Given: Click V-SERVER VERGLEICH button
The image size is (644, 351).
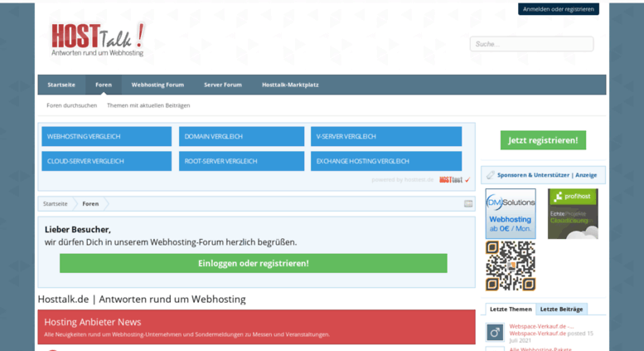Looking at the screenshot, I should coord(386,136).
